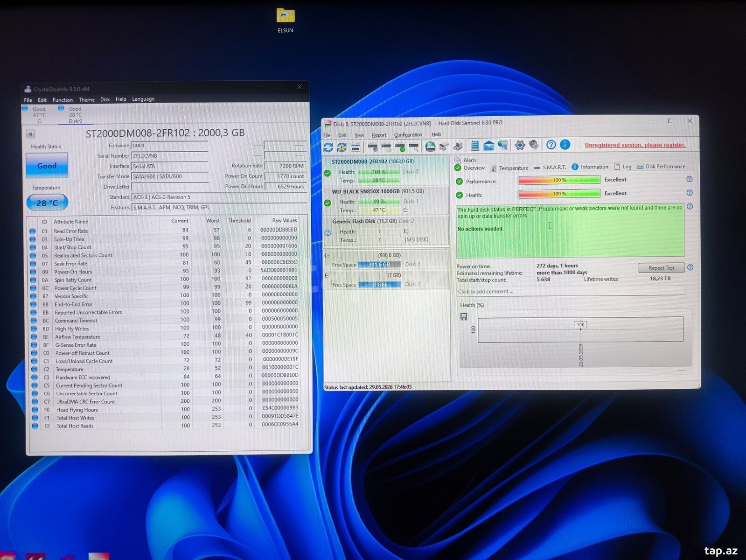Switch to the Disk Performance tab
Screen dimensions: 746x560
[x=661, y=166]
